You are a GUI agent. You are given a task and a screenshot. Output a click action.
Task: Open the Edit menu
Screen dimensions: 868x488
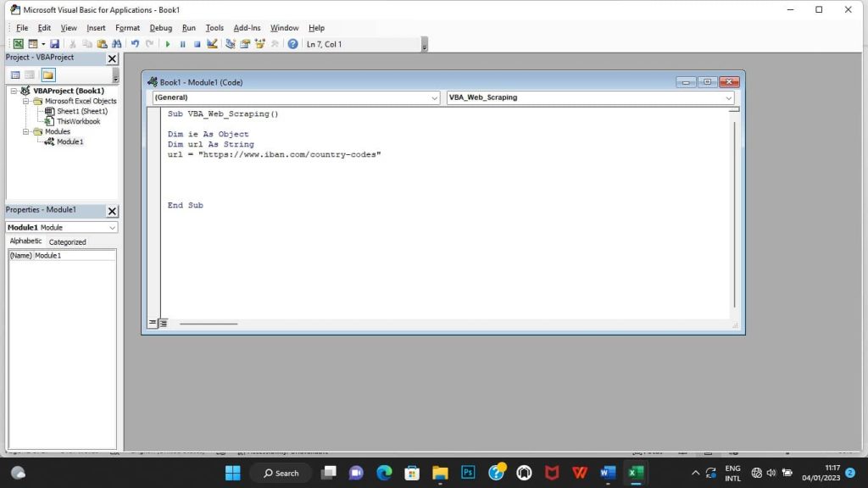tap(44, 28)
